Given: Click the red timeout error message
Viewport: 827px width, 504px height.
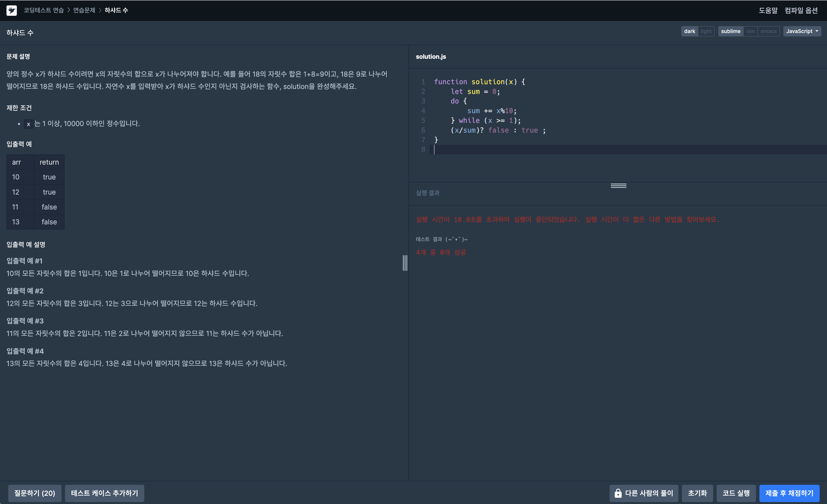Looking at the screenshot, I should click(x=567, y=219).
